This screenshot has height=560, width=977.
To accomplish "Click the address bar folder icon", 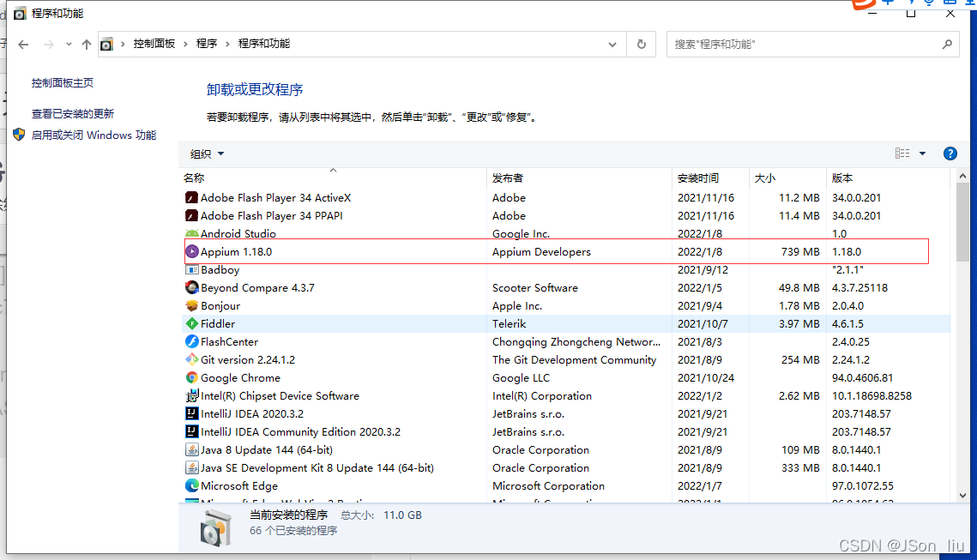I will (107, 45).
